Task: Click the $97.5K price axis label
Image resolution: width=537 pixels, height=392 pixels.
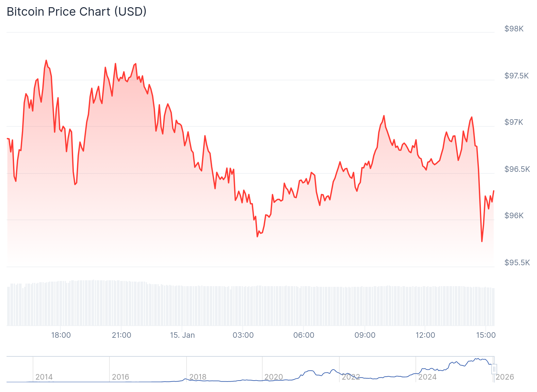Action: click(516, 76)
